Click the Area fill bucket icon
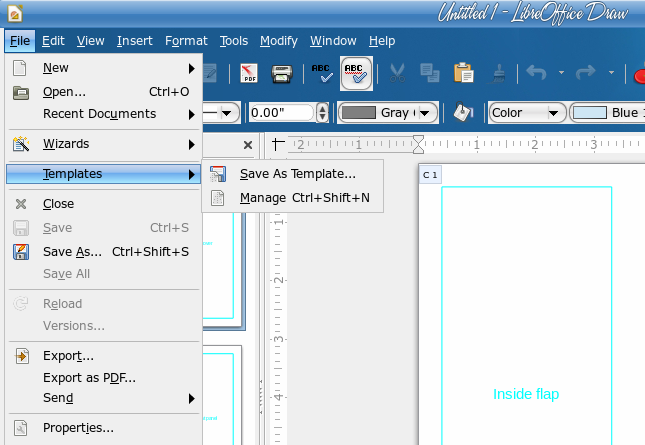 click(463, 112)
